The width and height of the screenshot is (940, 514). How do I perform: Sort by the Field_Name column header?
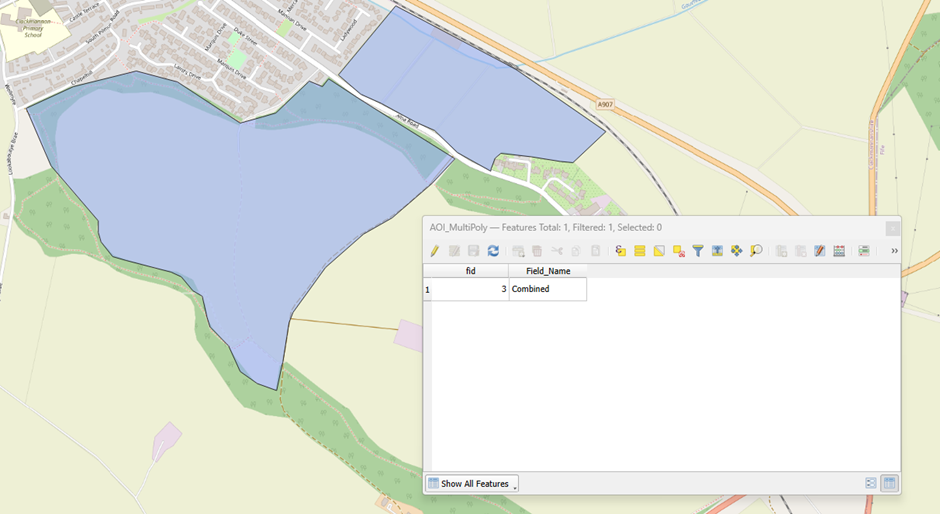pyautogui.click(x=548, y=271)
